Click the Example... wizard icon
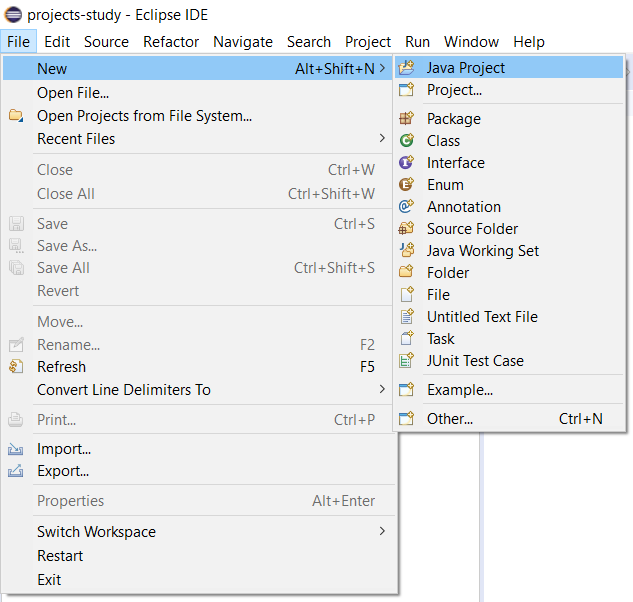 pyautogui.click(x=407, y=390)
